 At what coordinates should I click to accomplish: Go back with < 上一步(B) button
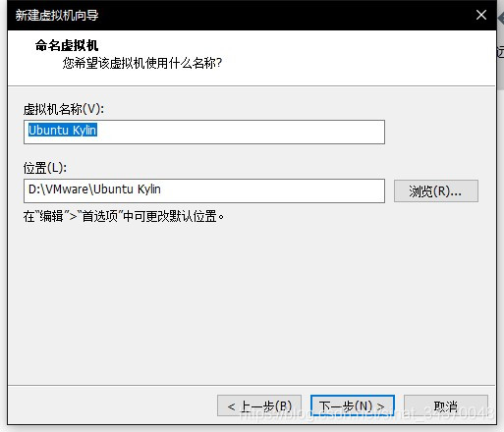tap(259, 406)
